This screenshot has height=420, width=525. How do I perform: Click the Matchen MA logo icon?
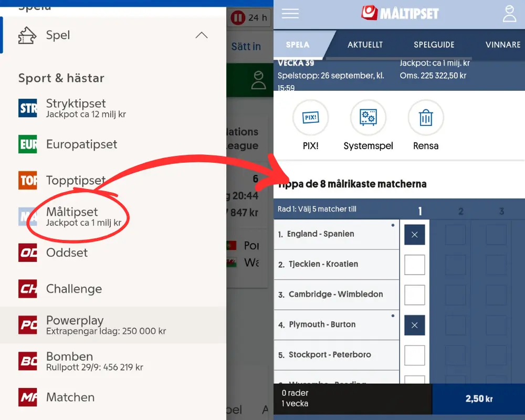(28, 397)
